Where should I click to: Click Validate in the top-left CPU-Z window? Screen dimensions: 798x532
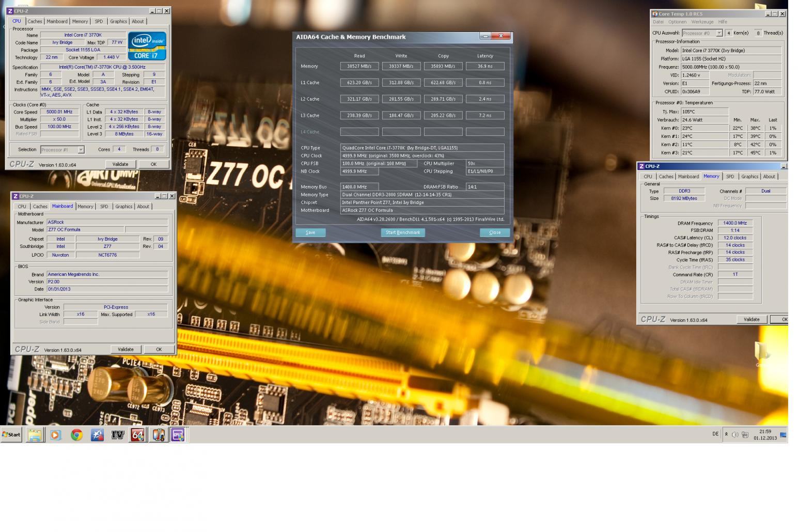120,164
